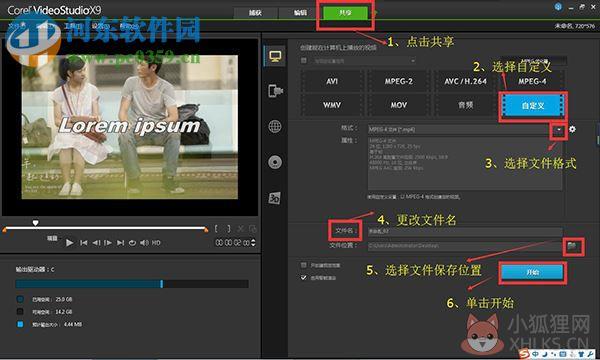Toggle the repeat loop playback icon
This screenshot has width=600, height=360.
click(x=132, y=243)
